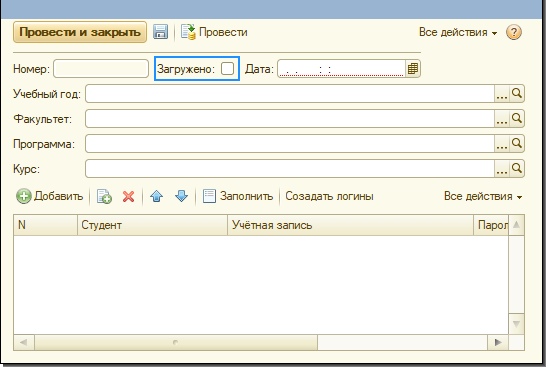Open the calendar picker for Дата
The height and width of the screenshot is (368, 548).
(x=413, y=68)
